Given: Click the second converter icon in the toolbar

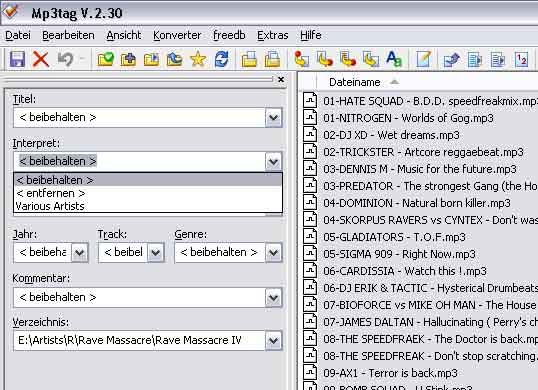Looking at the screenshot, I should [325, 59].
